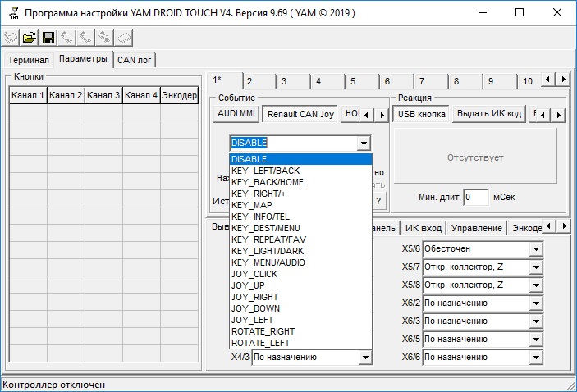Screen dimensions: 577x392
Task: Switch to the Терминал tab
Action: [x=29, y=60]
